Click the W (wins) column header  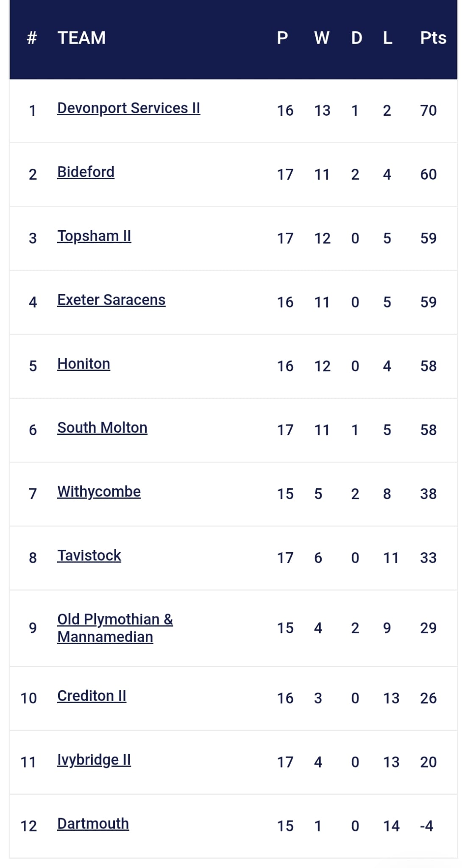coord(322,38)
